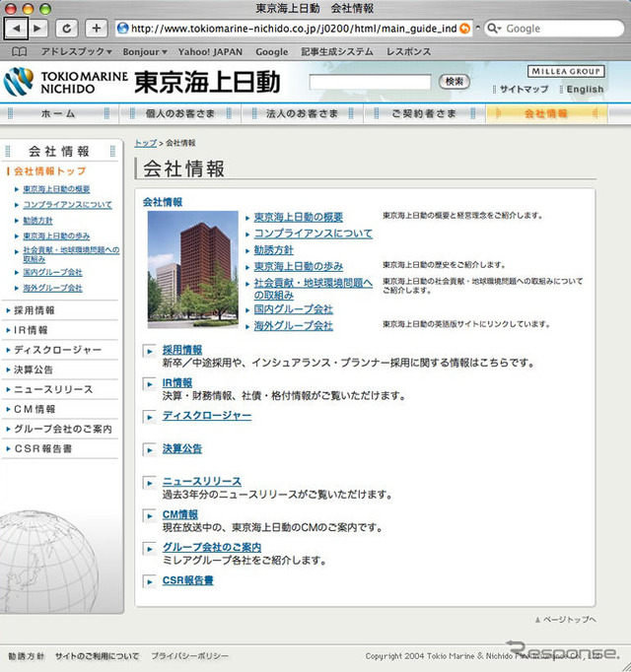Open プライバシーポリシー footer link

pos(189,656)
